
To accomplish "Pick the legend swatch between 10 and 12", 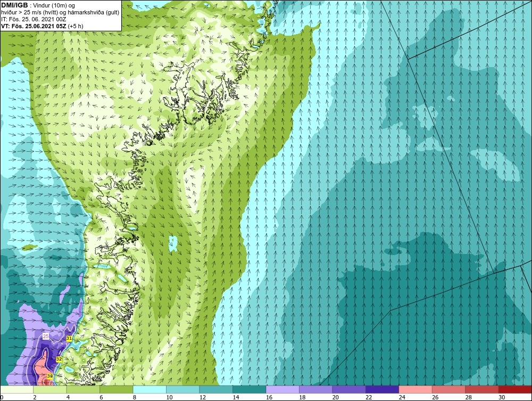I will (183, 389).
